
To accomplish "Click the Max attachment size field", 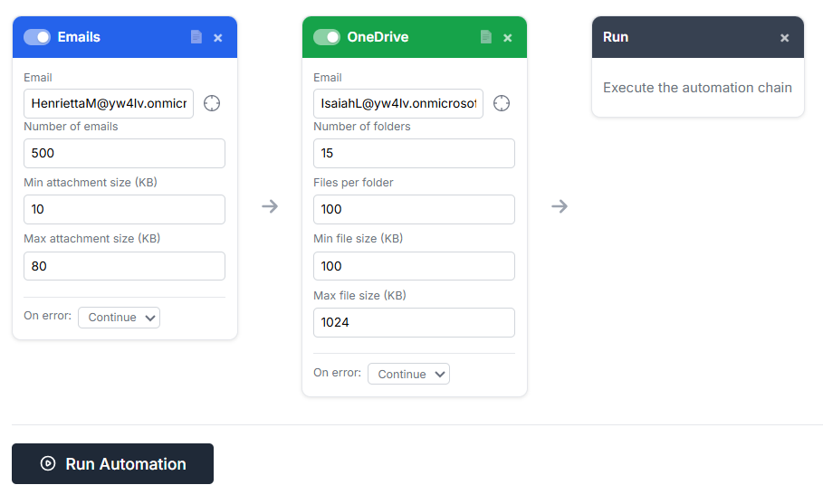I will click(x=124, y=267).
